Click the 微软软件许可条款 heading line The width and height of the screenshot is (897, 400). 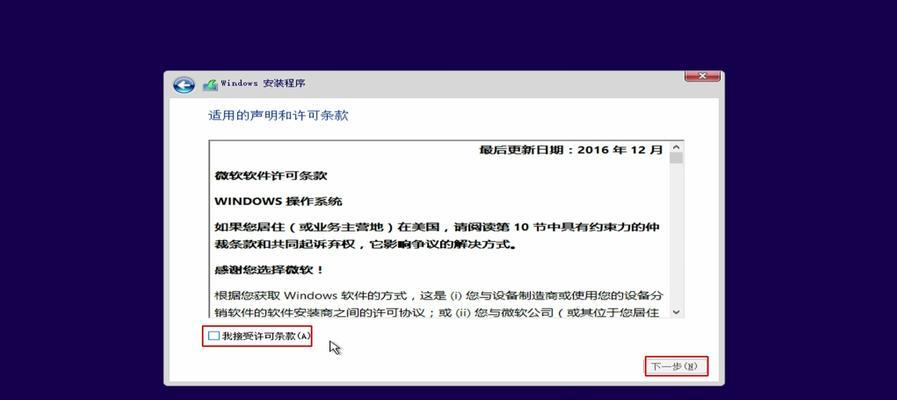tap(271, 176)
